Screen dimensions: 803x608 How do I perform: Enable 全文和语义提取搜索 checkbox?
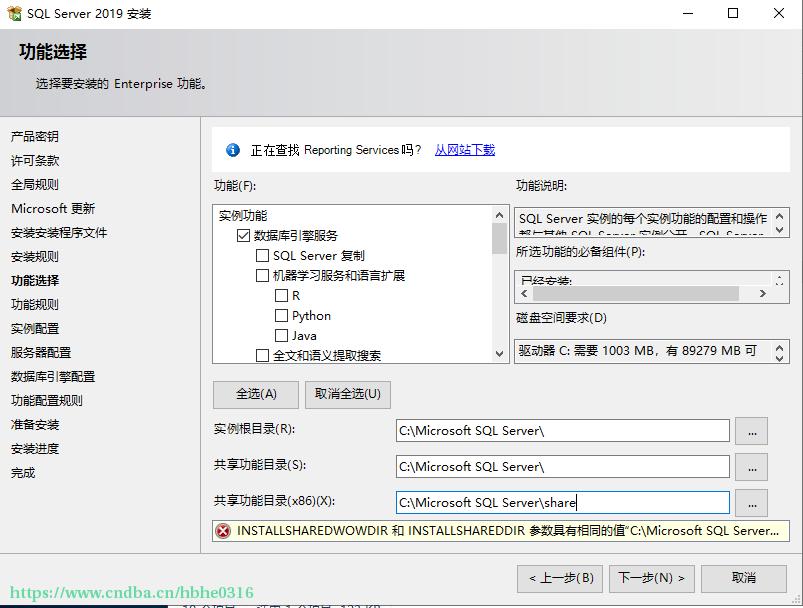coord(262,355)
